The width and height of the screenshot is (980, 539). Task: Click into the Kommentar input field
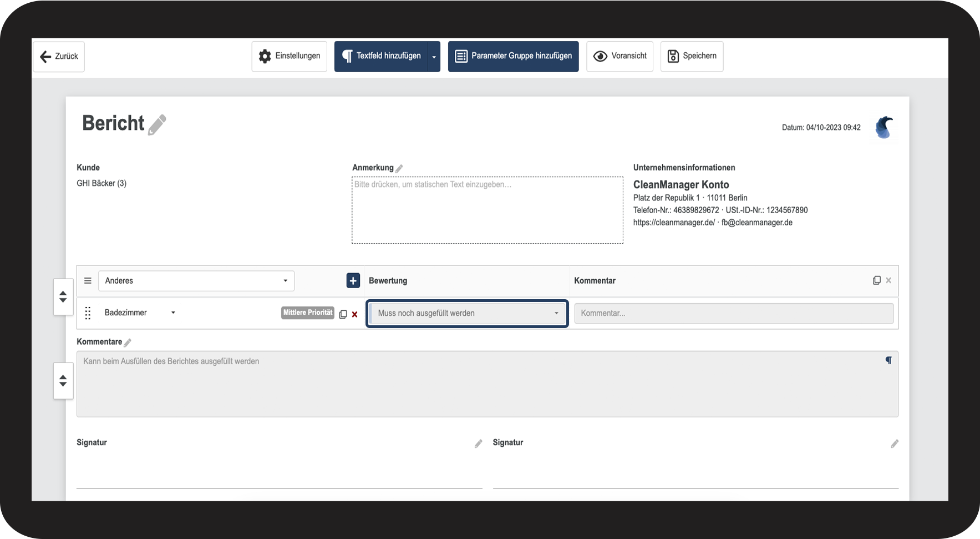coord(733,314)
